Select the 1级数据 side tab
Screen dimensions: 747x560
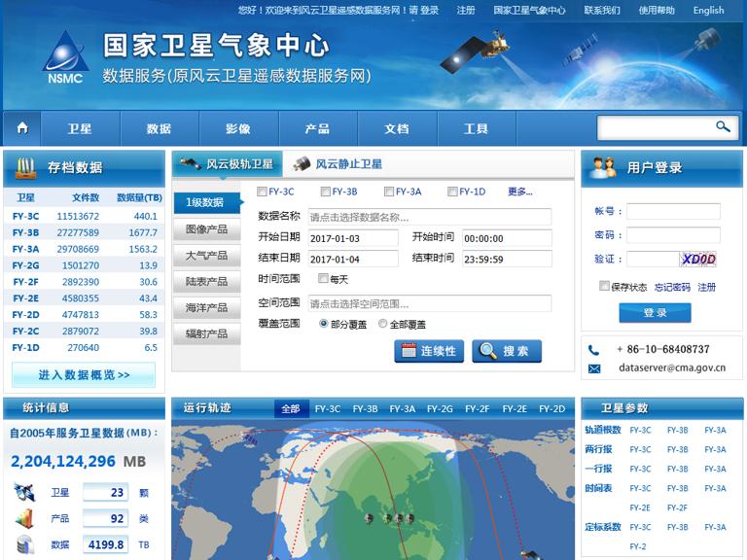[x=206, y=202]
